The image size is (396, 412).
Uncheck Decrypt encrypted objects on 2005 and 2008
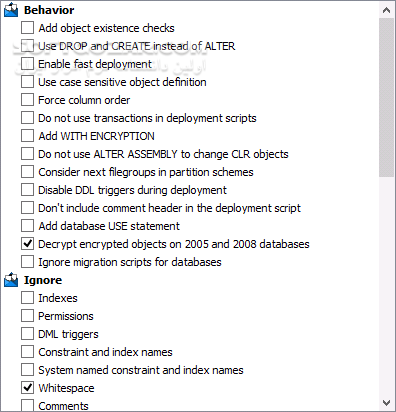point(27,244)
